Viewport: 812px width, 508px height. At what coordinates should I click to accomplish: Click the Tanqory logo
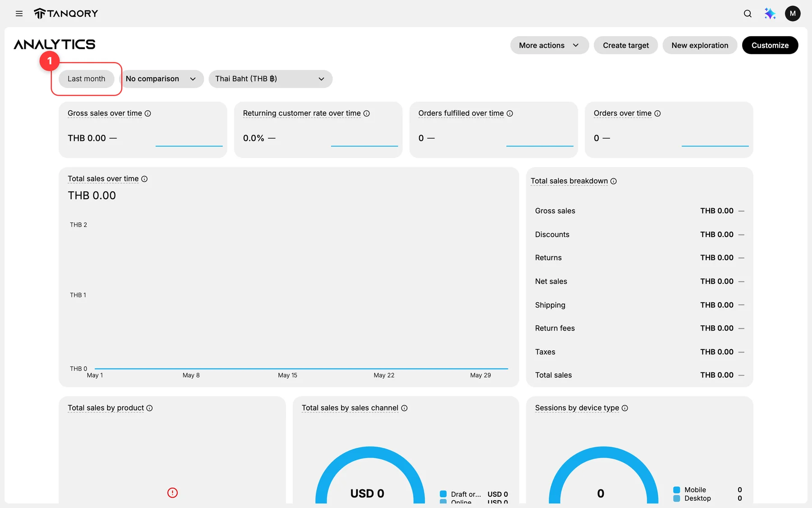[x=66, y=14]
